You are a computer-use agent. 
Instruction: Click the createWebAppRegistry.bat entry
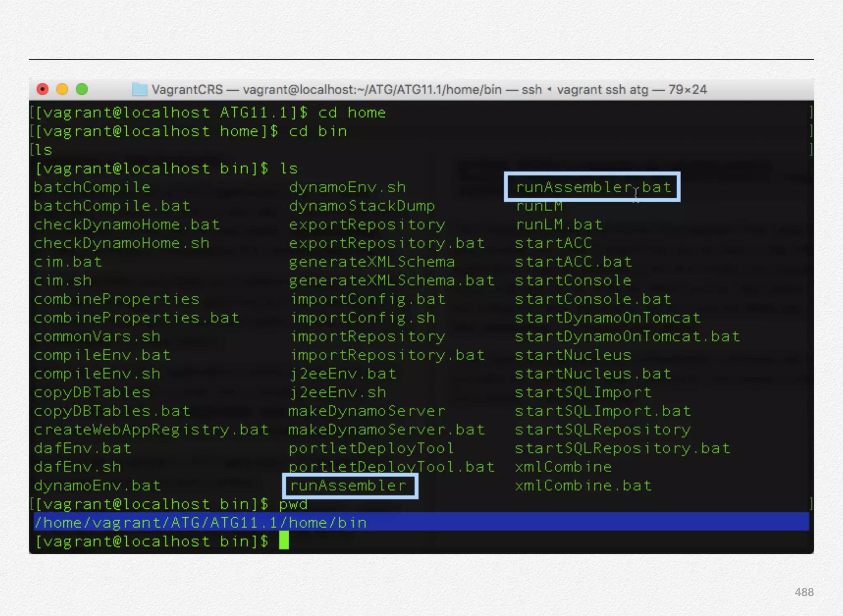[x=151, y=430]
